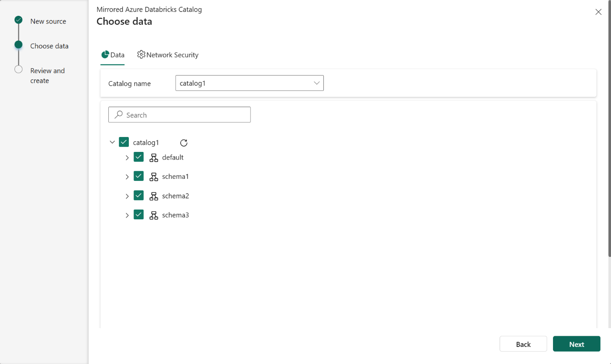Click the pie icon on Data tab

click(105, 55)
